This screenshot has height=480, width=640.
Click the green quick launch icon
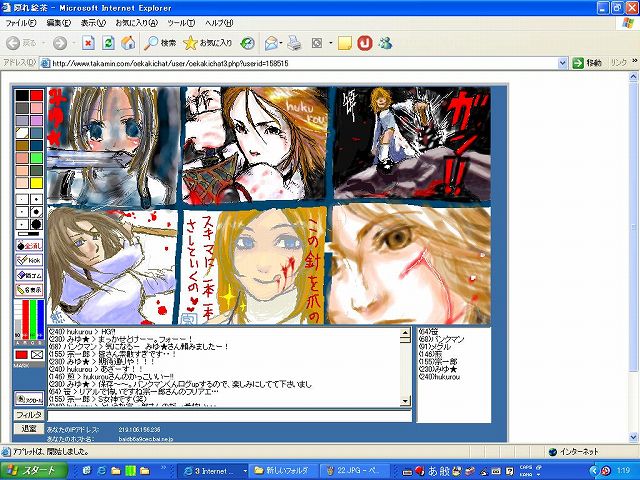(130, 471)
